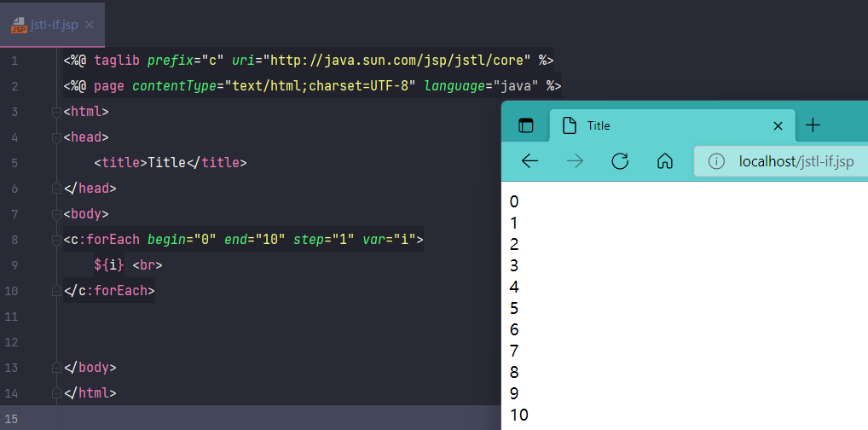The image size is (868, 430).
Task: Click the output number 0 in the browser
Action: tap(514, 201)
